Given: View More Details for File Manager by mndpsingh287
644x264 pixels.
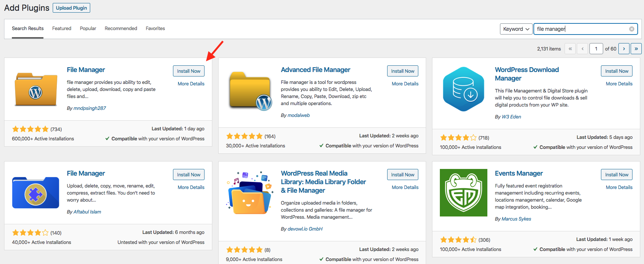Looking at the screenshot, I should (x=191, y=84).
